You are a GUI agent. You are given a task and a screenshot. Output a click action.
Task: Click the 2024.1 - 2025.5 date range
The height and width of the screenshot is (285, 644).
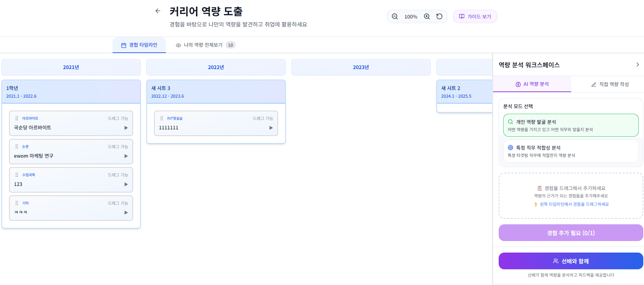pos(456,96)
